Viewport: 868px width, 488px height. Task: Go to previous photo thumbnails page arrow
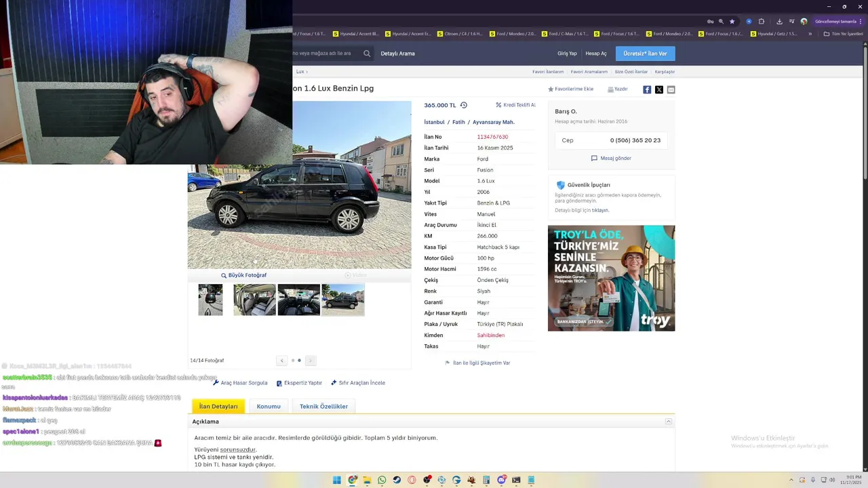pyautogui.click(x=282, y=361)
